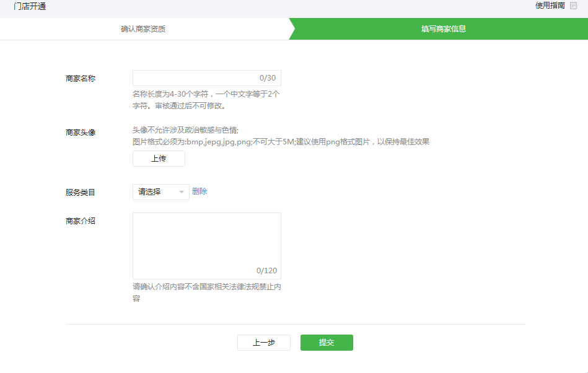Click the 请确认介绍内容 legal notice text

pyautogui.click(x=206, y=292)
